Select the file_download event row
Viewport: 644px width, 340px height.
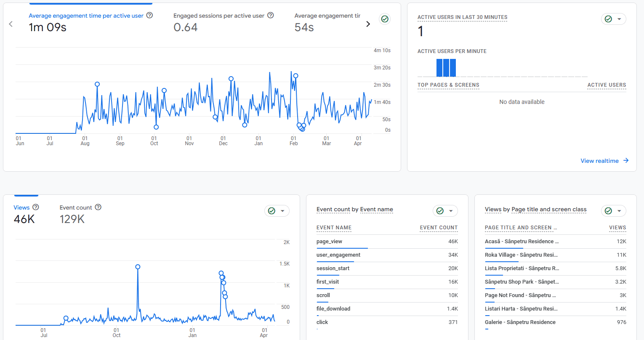pos(387,309)
